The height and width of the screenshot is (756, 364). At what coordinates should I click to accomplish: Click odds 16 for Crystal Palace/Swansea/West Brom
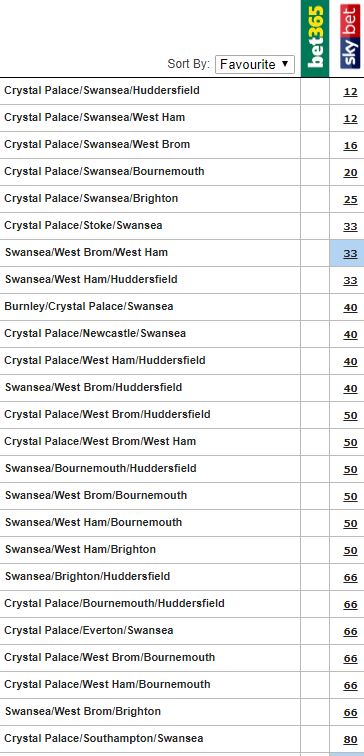click(350, 146)
